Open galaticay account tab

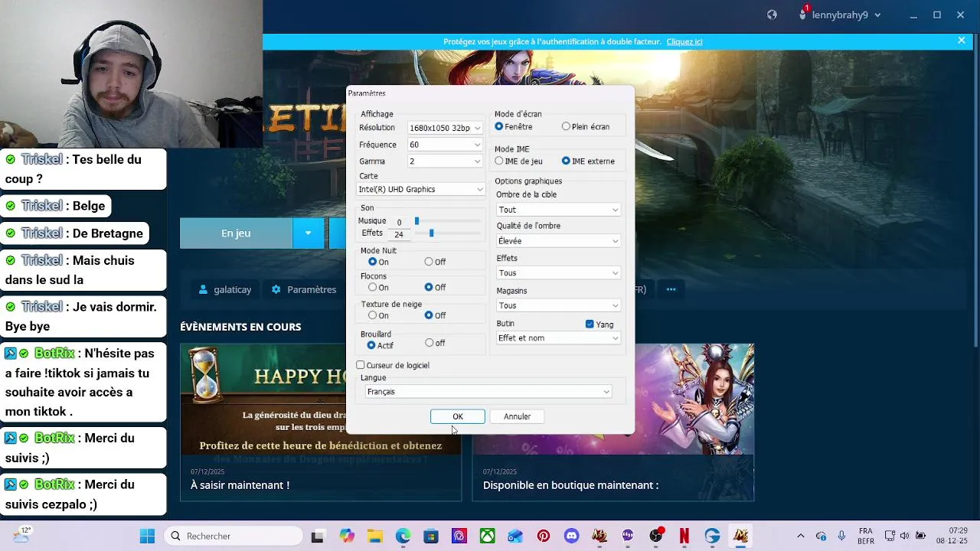point(224,289)
